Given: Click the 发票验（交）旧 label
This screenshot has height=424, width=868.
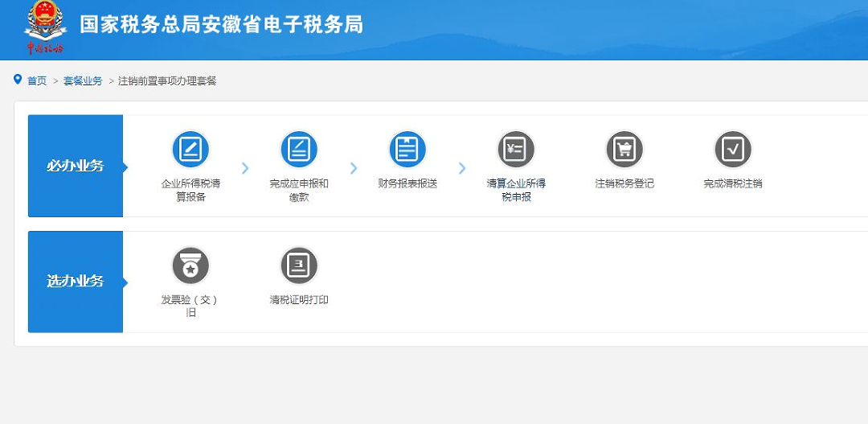Looking at the screenshot, I should [190, 306].
